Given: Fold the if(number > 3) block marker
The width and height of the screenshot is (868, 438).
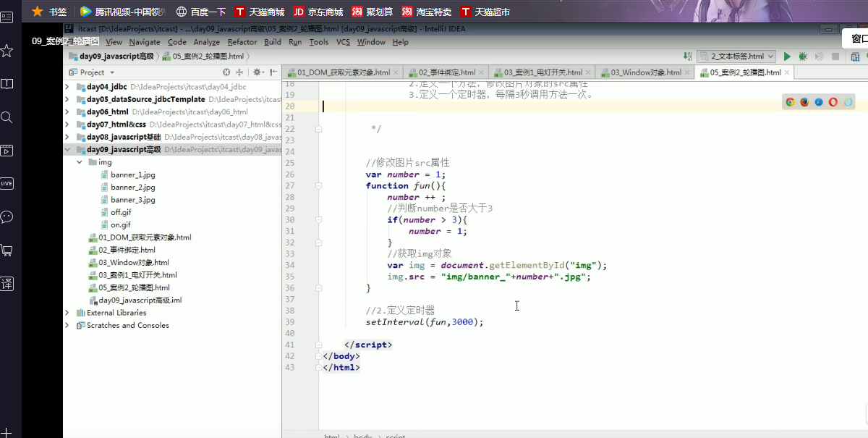Looking at the screenshot, I should pos(318,220).
